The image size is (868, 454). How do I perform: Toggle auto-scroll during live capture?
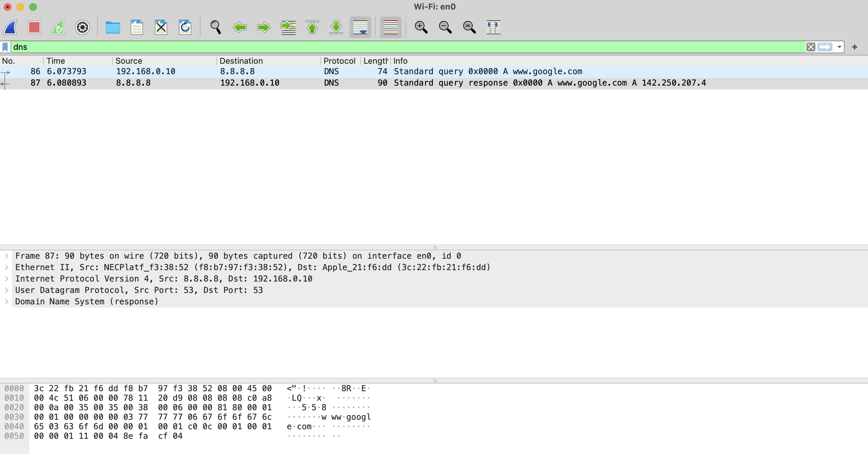tap(360, 27)
